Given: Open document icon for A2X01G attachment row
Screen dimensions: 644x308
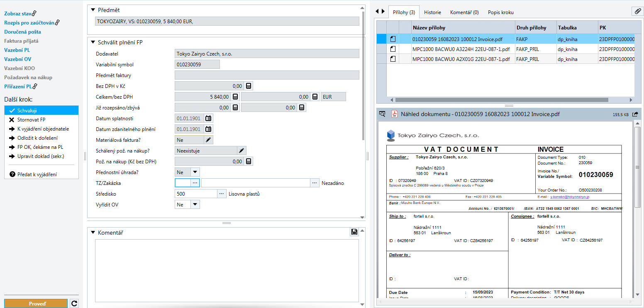Looking at the screenshot, I should pyautogui.click(x=393, y=59).
